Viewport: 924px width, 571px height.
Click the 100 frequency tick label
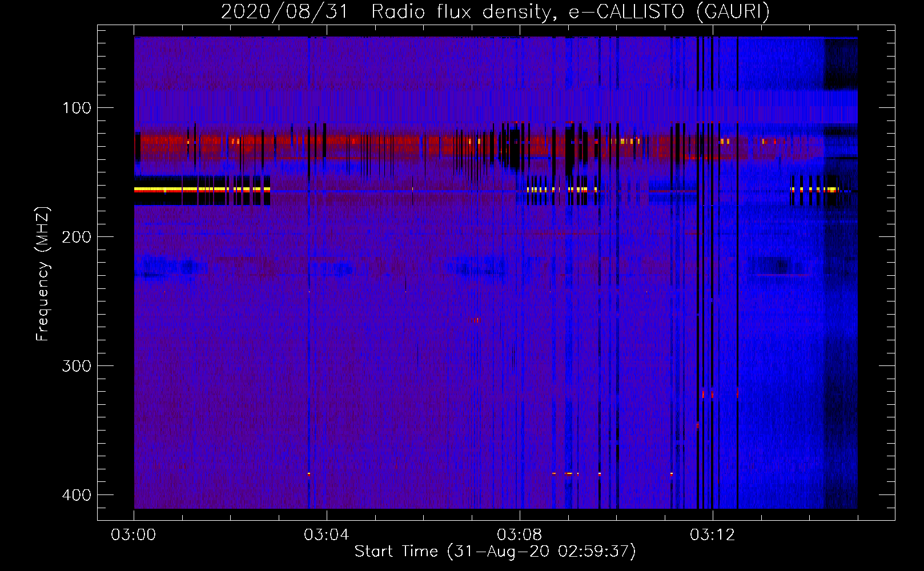point(77,108)
